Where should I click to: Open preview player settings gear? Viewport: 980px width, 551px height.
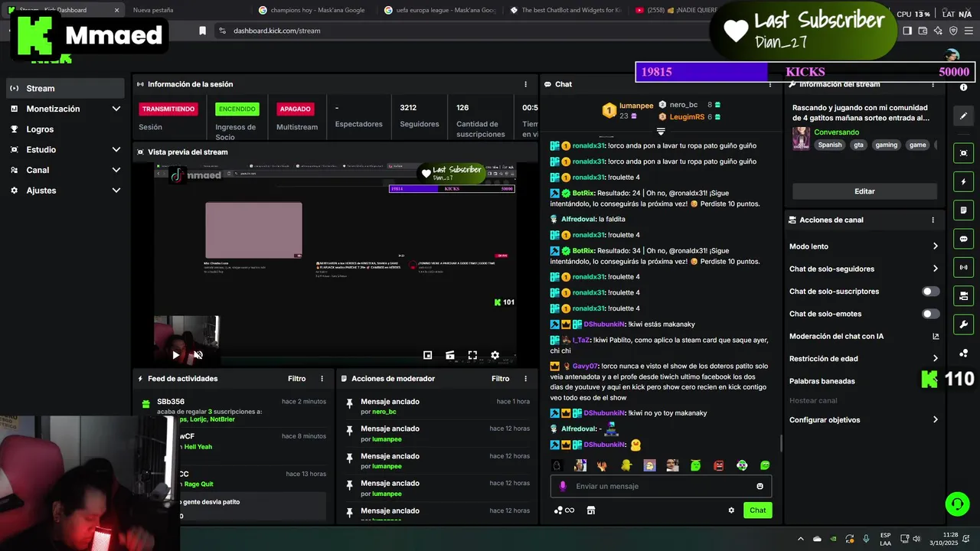pos(495,355)
